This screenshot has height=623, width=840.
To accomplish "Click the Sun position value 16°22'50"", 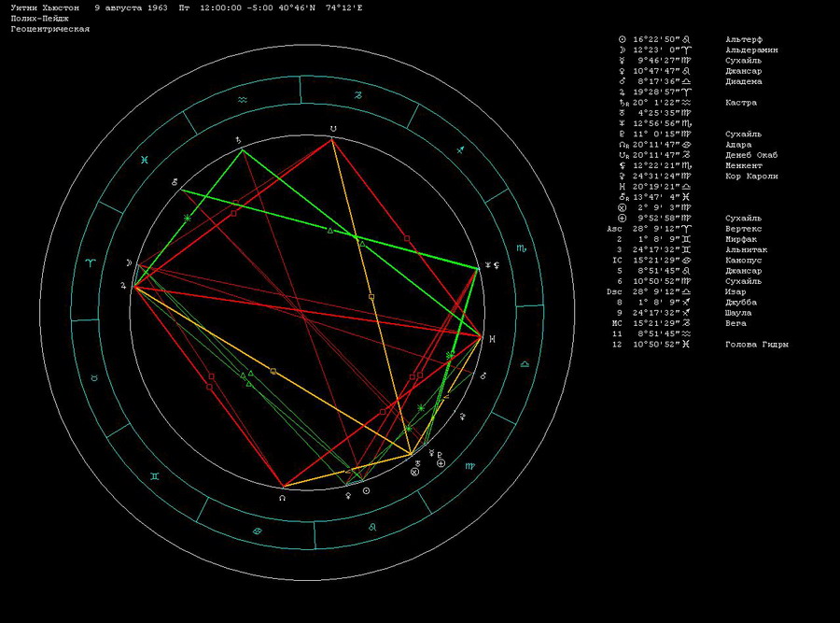I will [656, 39].
